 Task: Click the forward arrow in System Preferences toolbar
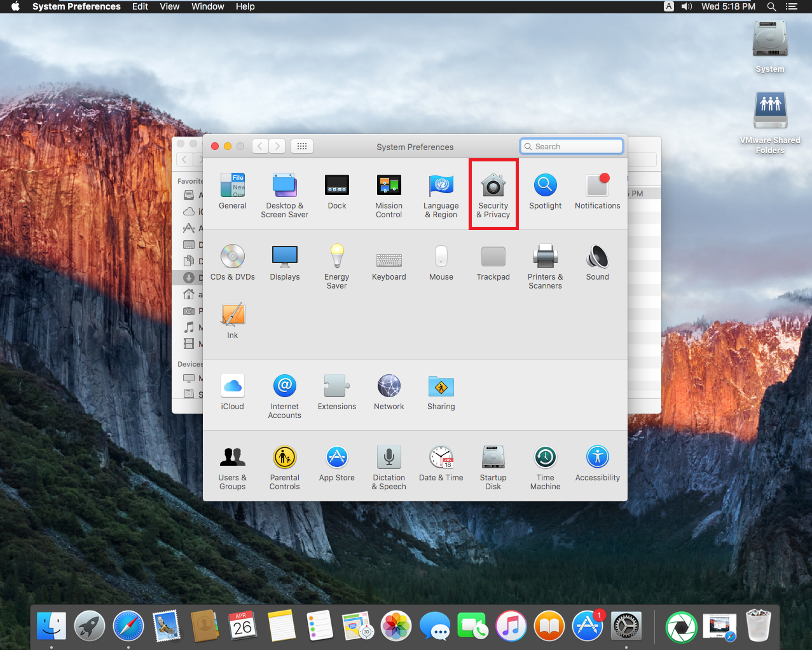coord(277,146)
